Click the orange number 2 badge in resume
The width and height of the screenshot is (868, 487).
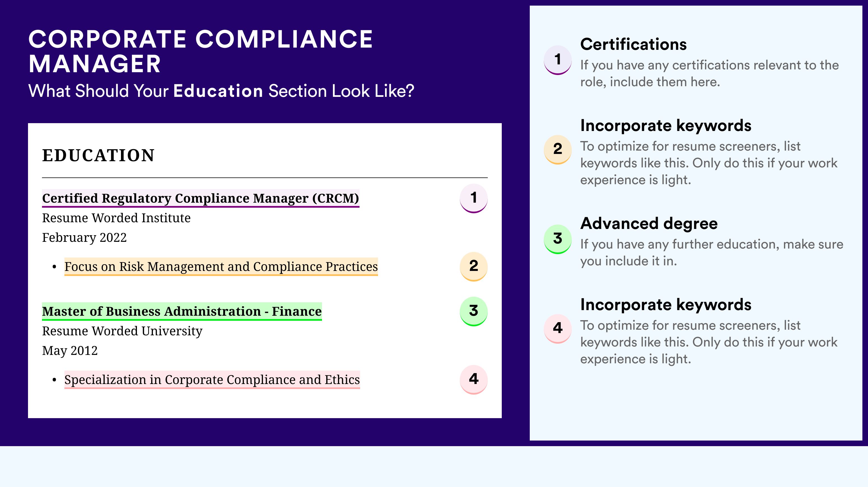click(473, 266)
